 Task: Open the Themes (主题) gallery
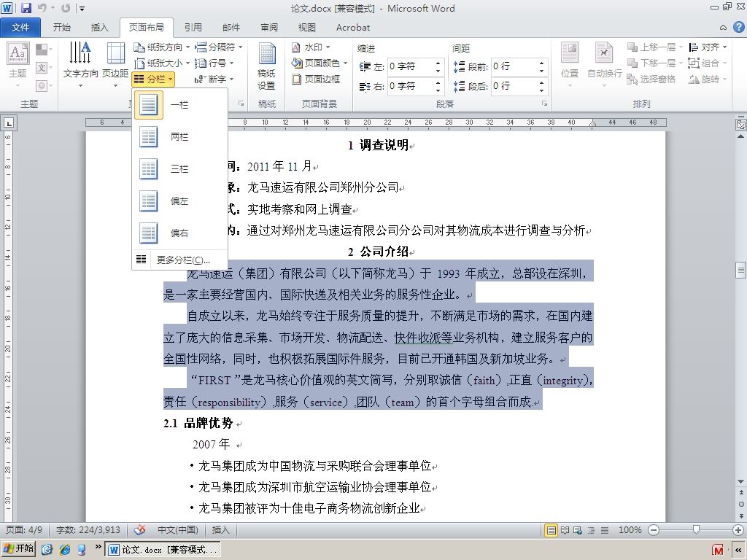tap(18, 65)
